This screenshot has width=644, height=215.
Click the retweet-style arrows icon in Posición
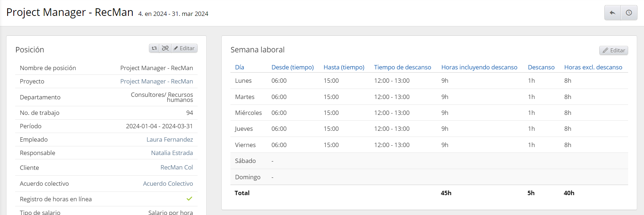[x=154, y=48]
